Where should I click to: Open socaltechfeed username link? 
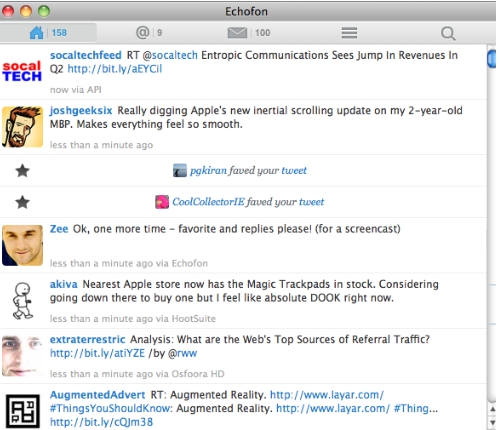[86, 55]
